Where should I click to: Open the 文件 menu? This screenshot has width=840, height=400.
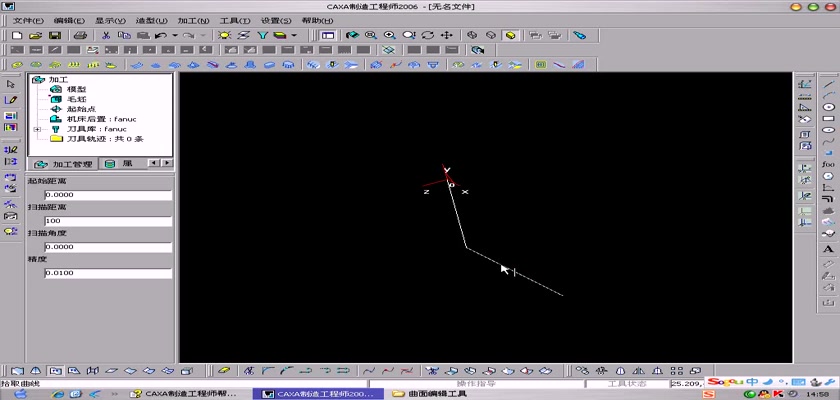(x=28, y=21)
